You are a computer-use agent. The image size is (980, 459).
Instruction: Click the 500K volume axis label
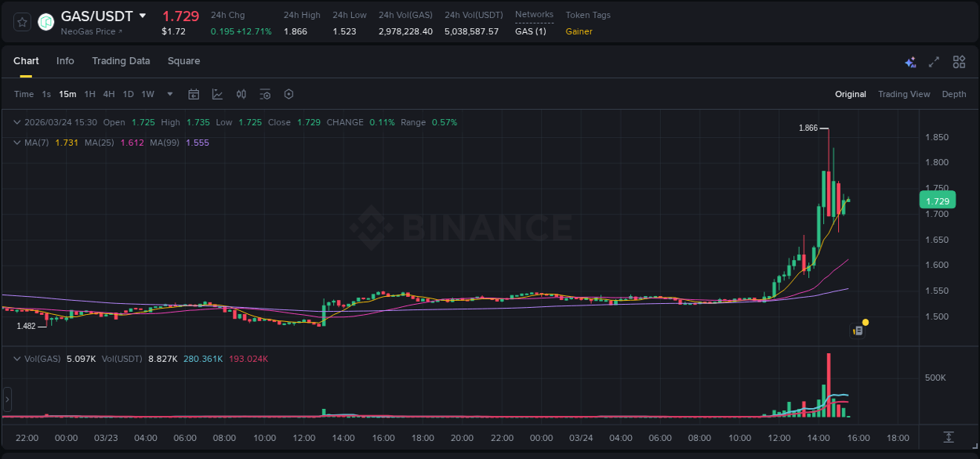pyautogui.click(x=936, y=378)
